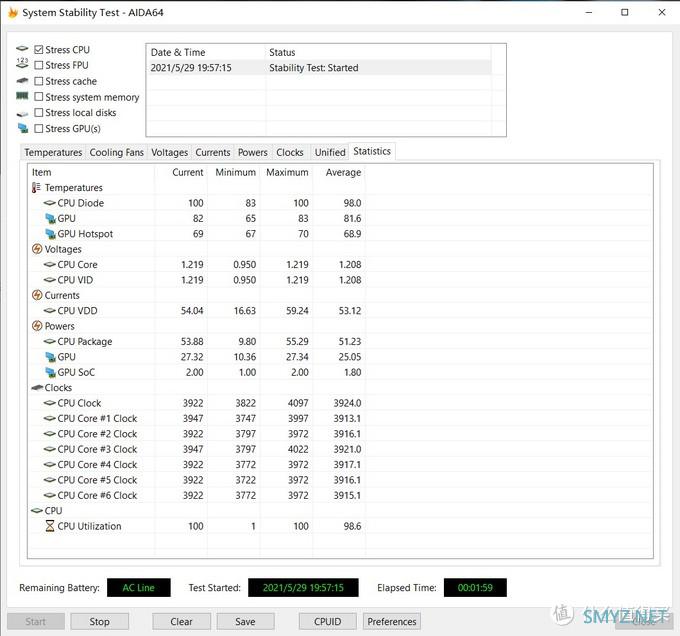
Task: Maximize the AIDA64 window
Action: coord(624,12)
